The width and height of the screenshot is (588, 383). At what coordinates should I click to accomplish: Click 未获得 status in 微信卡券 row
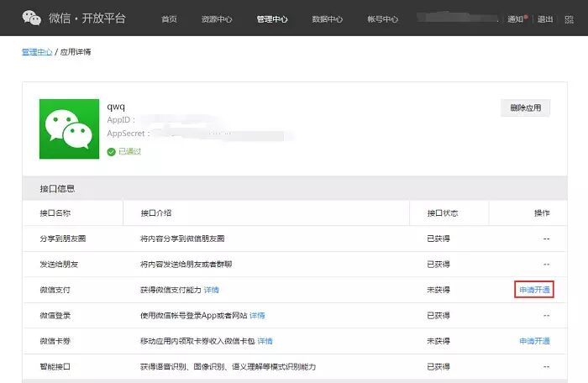point(438,341)
